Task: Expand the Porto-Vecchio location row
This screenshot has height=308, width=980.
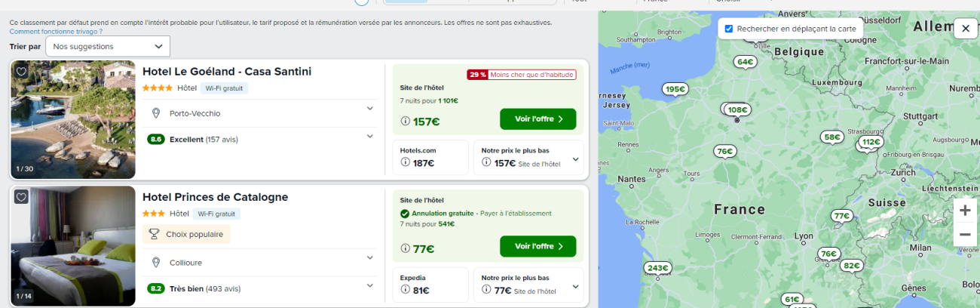Action: point(260,113)
